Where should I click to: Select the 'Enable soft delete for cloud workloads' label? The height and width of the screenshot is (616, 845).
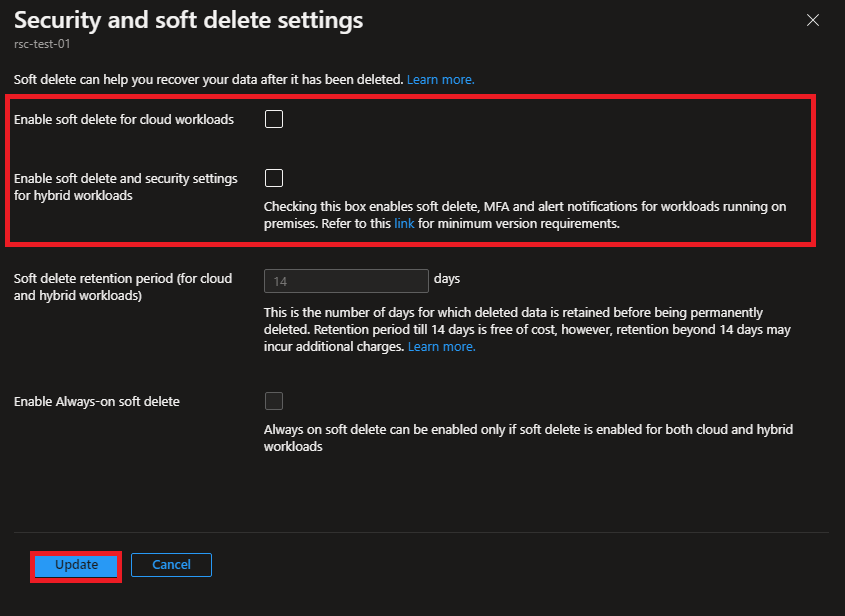click(x=124, y=120)
